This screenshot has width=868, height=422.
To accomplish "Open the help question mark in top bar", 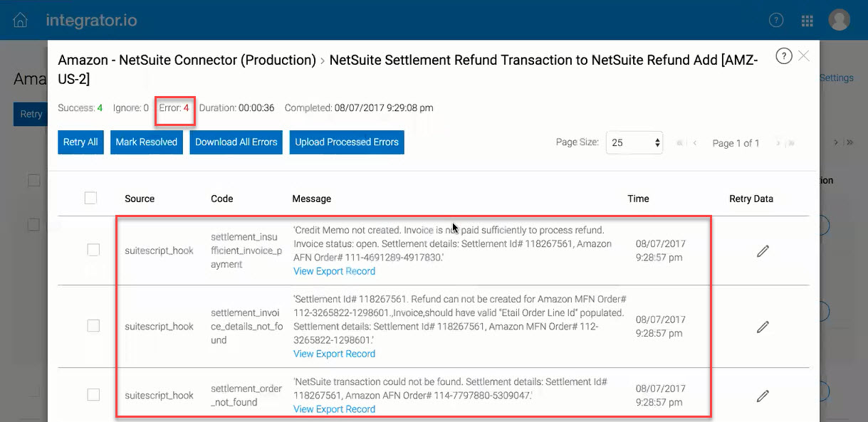I will coord(777,20).
